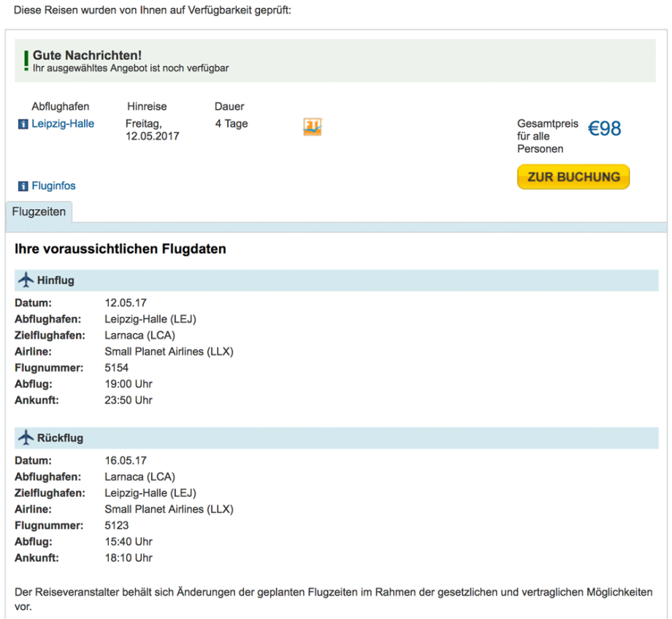Click the orange FTI tour operator logo
This screenshot has width=672, height=619.
click(312, 126)
